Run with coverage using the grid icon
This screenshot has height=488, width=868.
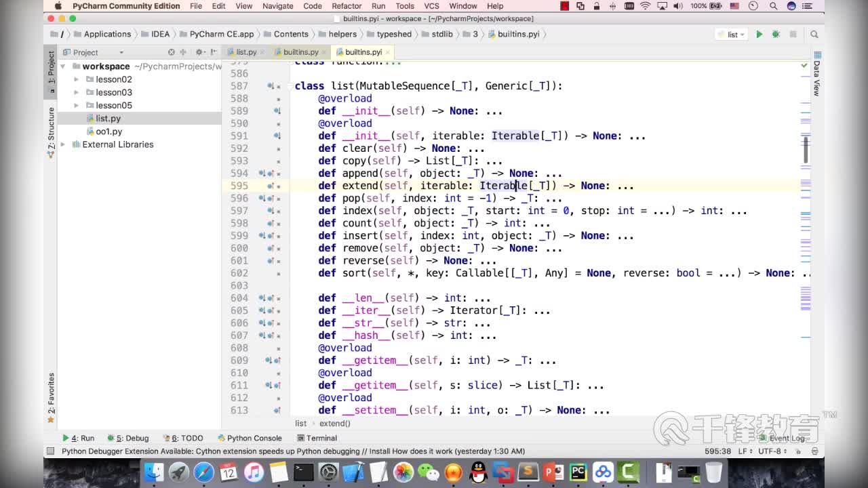[793, 34]
